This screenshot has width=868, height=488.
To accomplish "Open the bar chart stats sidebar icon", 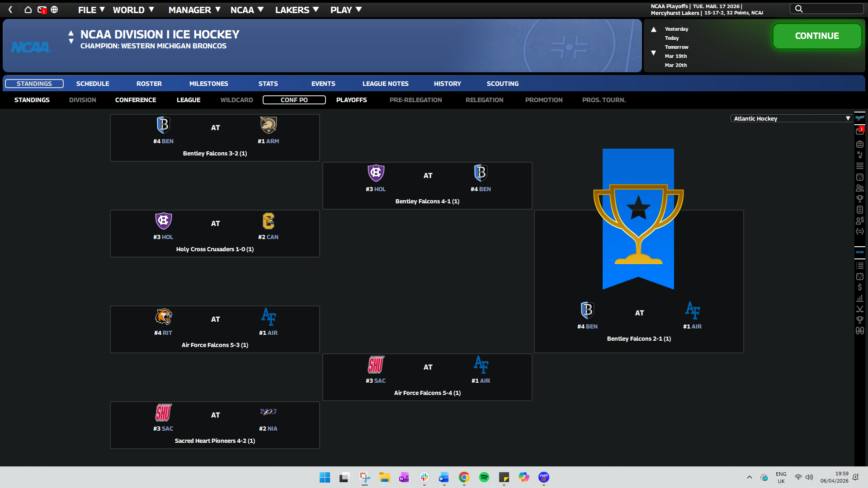I will (860, 298).
